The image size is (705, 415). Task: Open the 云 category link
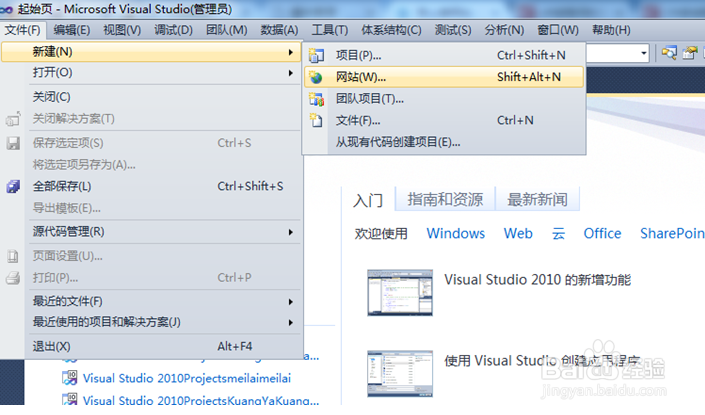tap(558, 234)
